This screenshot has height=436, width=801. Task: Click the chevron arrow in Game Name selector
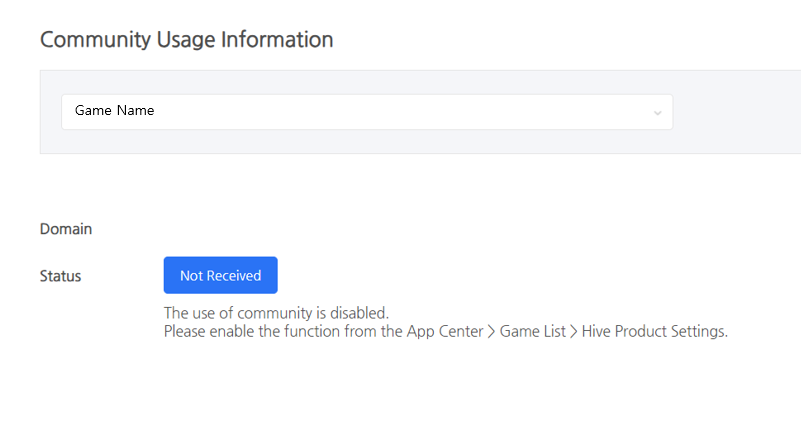coord(657,113)
